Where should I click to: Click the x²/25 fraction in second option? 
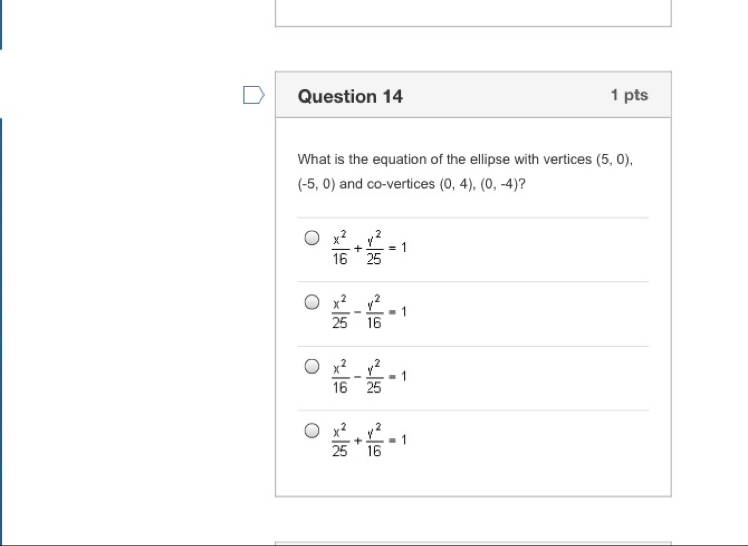click(340, 312)
